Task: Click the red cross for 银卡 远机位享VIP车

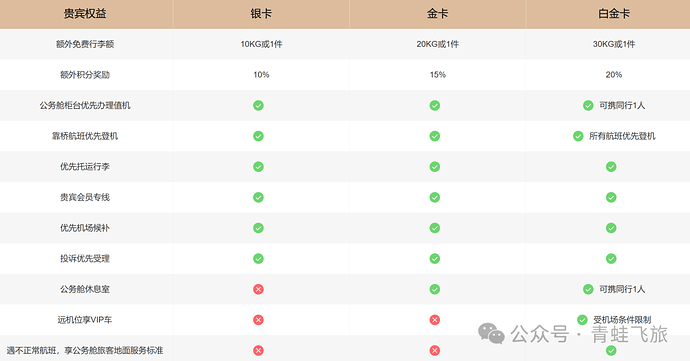Action: (x=258, y=320)
